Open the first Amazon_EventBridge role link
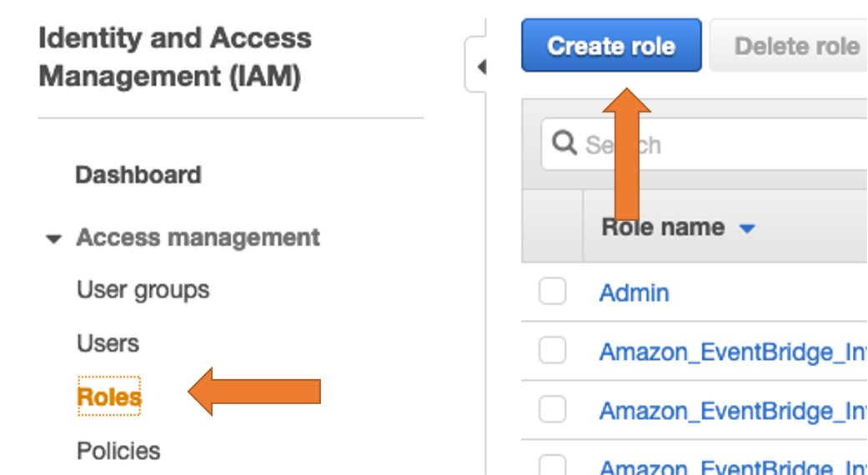The width and height of the screenshot is (868, 475). click(x=734, y=352)
